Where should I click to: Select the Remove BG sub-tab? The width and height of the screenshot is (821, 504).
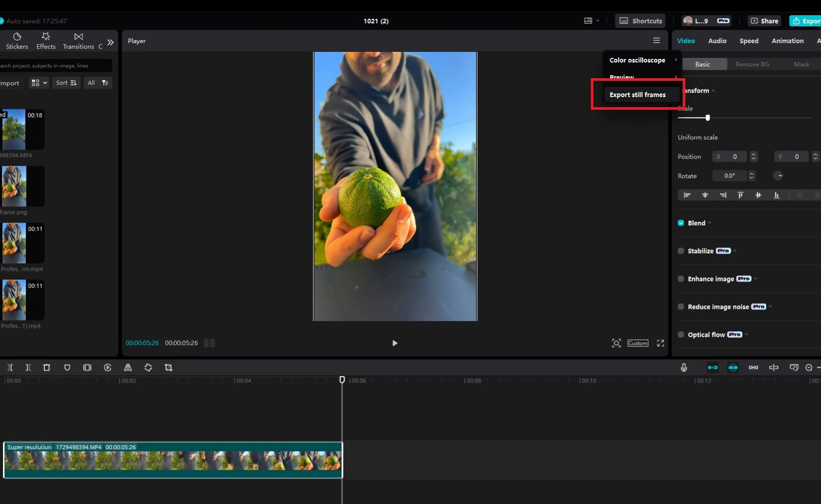752,64
